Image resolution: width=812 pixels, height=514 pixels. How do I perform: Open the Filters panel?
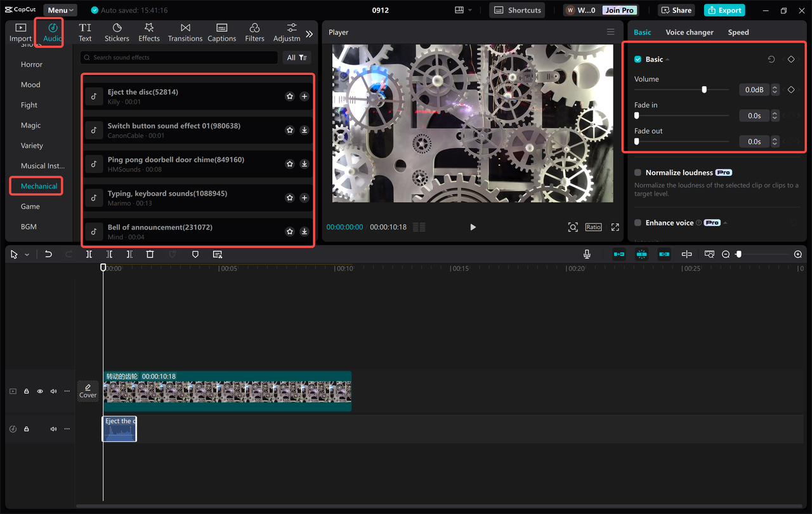(254, 32)
